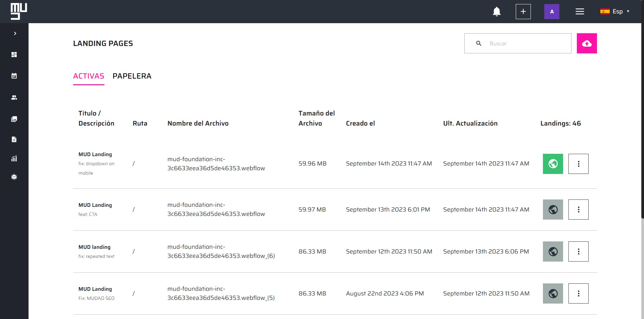Click the LANDING PAGES heading
The width and height of the screenshot is (644, 319).
pos(103,43)
